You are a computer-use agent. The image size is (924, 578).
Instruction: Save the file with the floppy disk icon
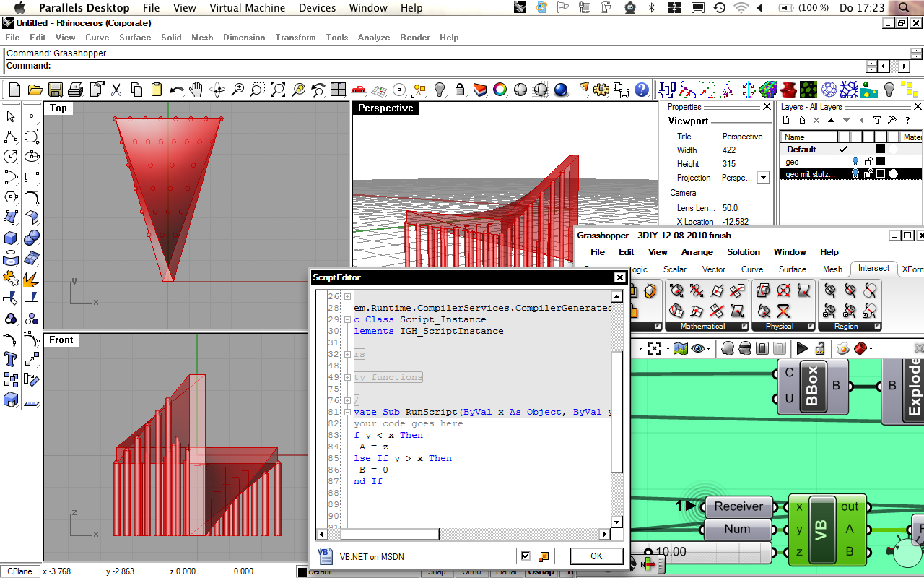click(x=55, y=90)
